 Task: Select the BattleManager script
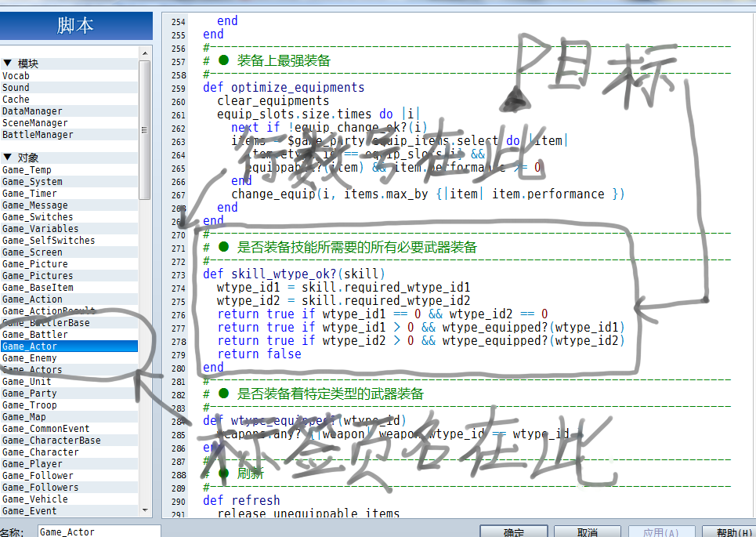(x=69, y=135)
